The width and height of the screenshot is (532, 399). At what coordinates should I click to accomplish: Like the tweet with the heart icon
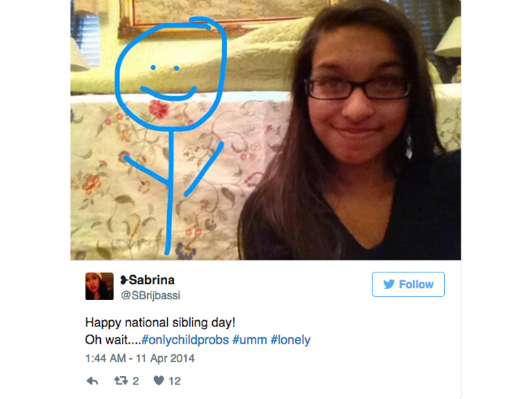tap(159, 380)
